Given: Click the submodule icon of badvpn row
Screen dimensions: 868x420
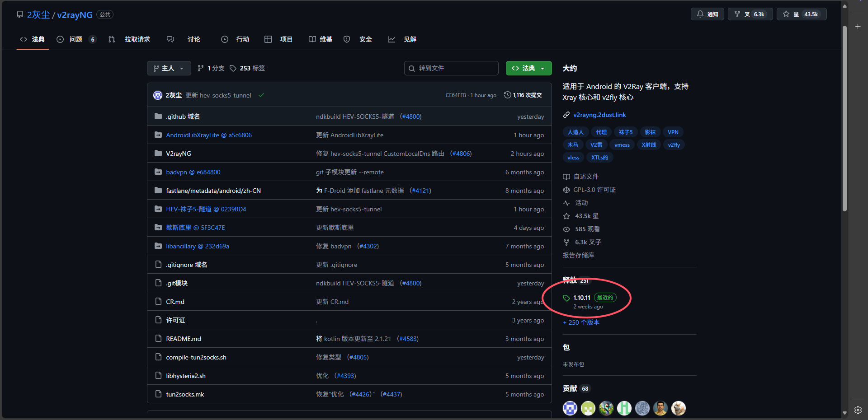Looking at the screenshot, I should 158,172.
